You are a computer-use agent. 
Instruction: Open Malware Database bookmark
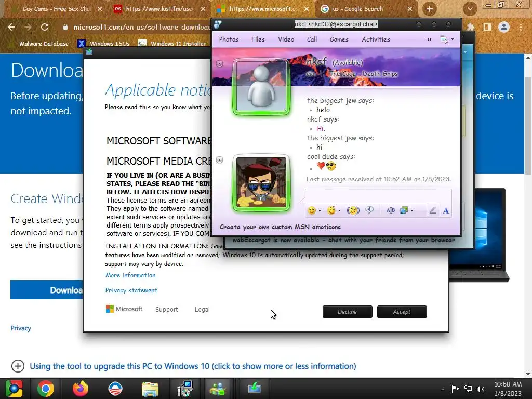40,44
